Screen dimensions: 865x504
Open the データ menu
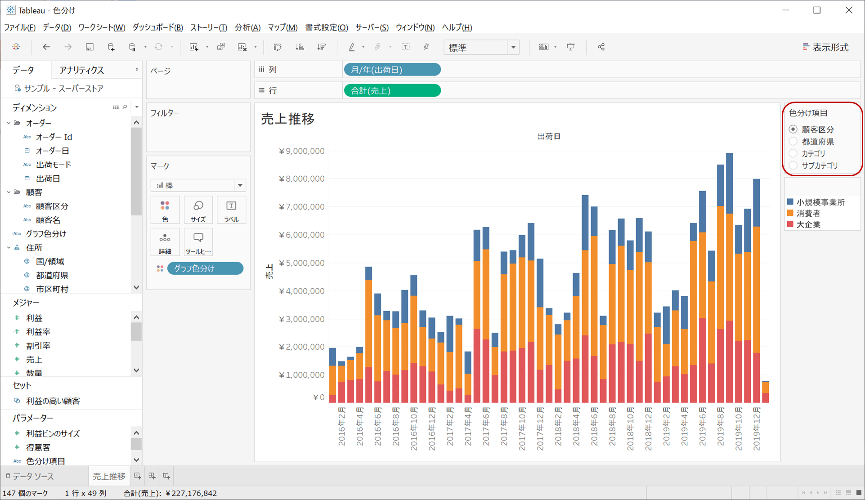pos(56,27)
